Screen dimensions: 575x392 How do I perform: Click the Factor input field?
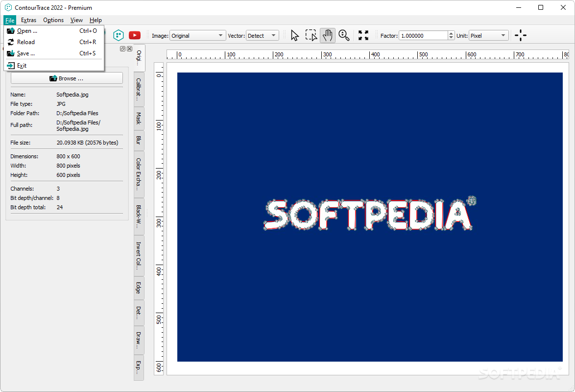[x=423, y=36]
